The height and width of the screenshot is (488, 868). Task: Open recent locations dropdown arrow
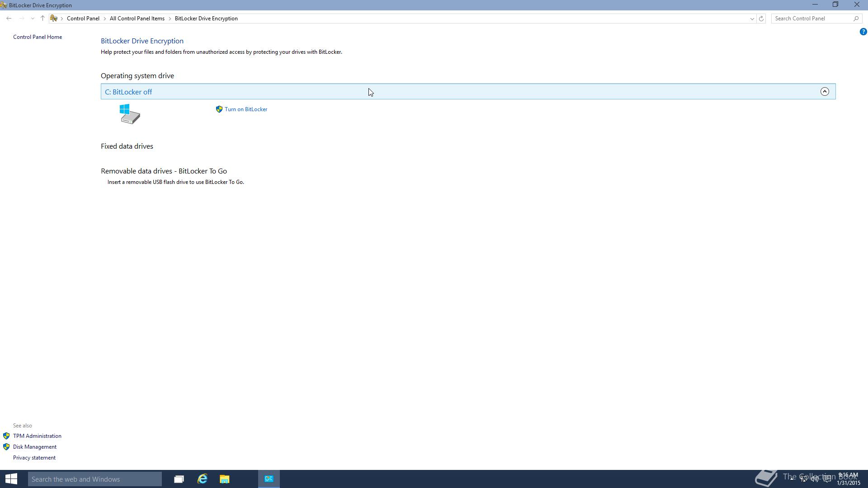tap(33, 19)
